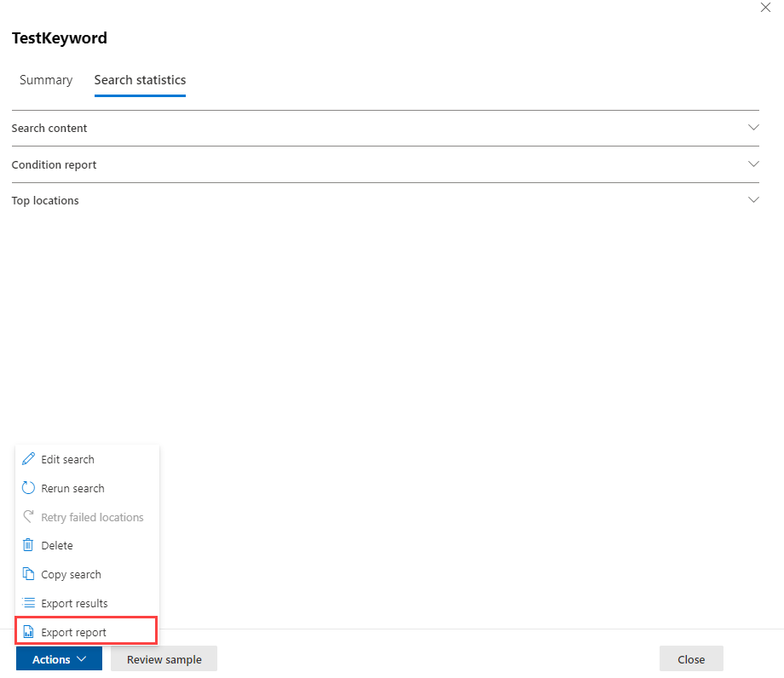Click the Search content heading text
Viewport: 784px width, 678px height.
[x=49, y=128]
